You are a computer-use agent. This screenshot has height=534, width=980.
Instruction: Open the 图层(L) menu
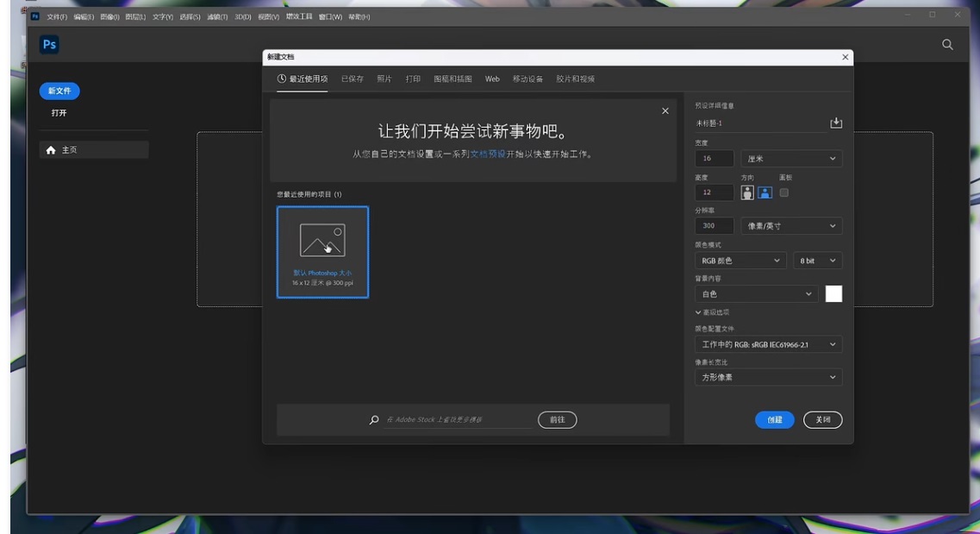pos(135,17)
